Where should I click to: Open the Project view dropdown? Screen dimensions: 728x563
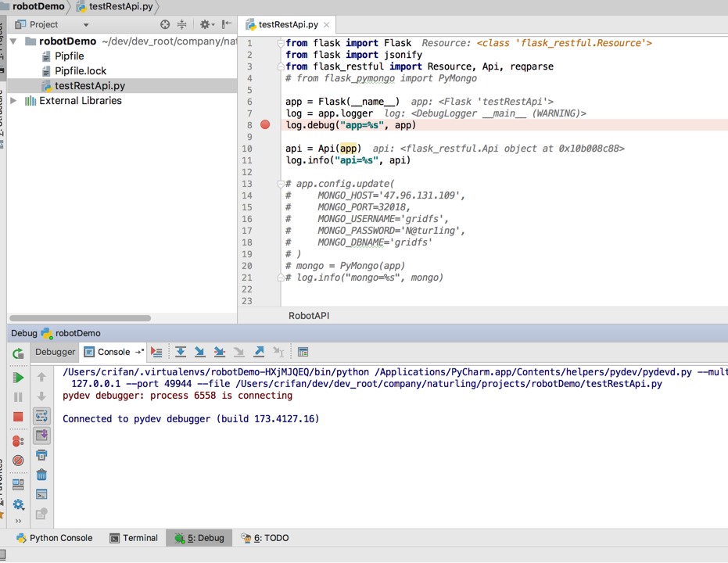click(86, 25)
